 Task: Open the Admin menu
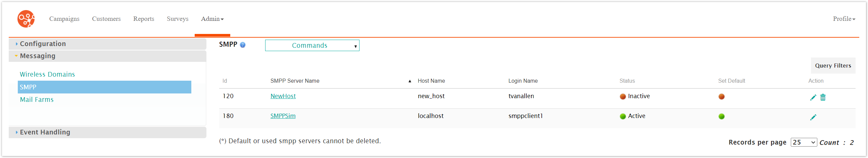click(x=212, y=19)
